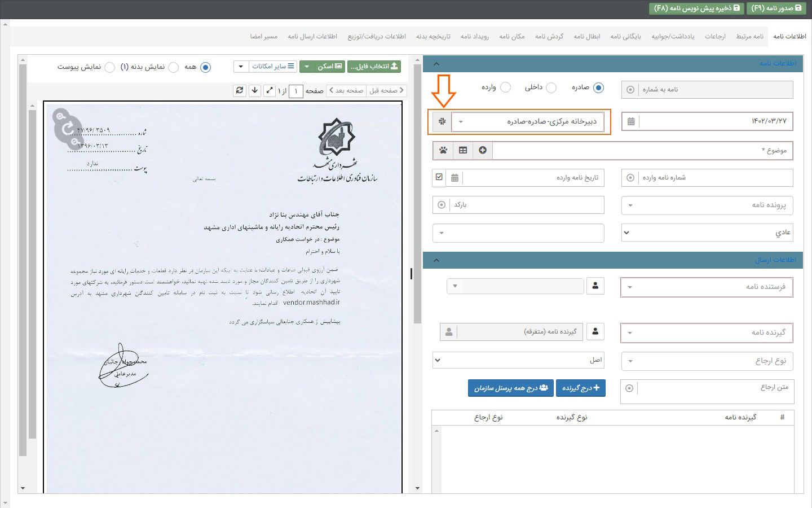Click the table icon in the subject row
The width and height of the screenshot is (812, 508).
point(463,150)
